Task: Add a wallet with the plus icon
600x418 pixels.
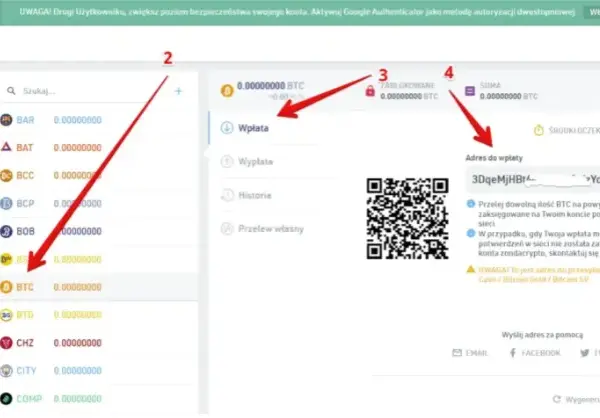Action: 178,91
